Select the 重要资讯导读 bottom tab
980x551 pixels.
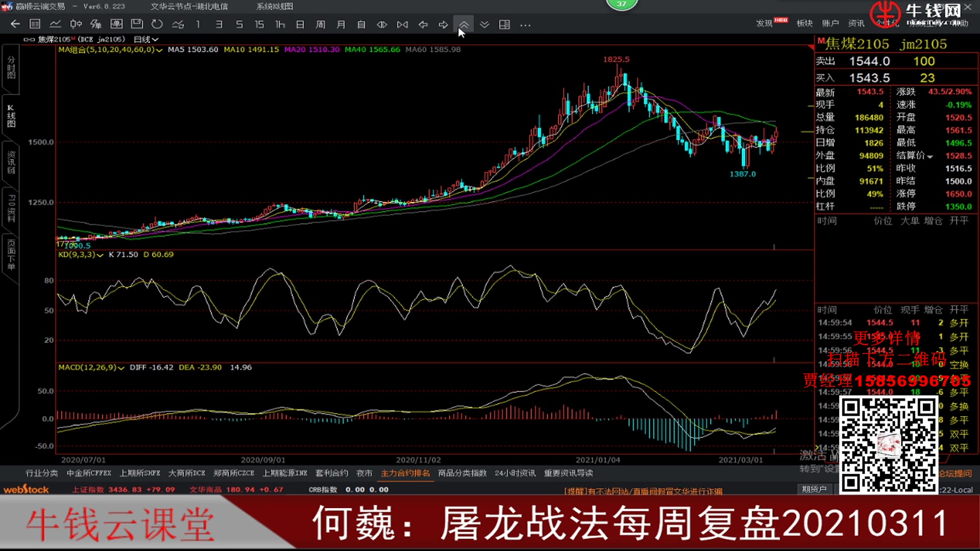point(569,473)
